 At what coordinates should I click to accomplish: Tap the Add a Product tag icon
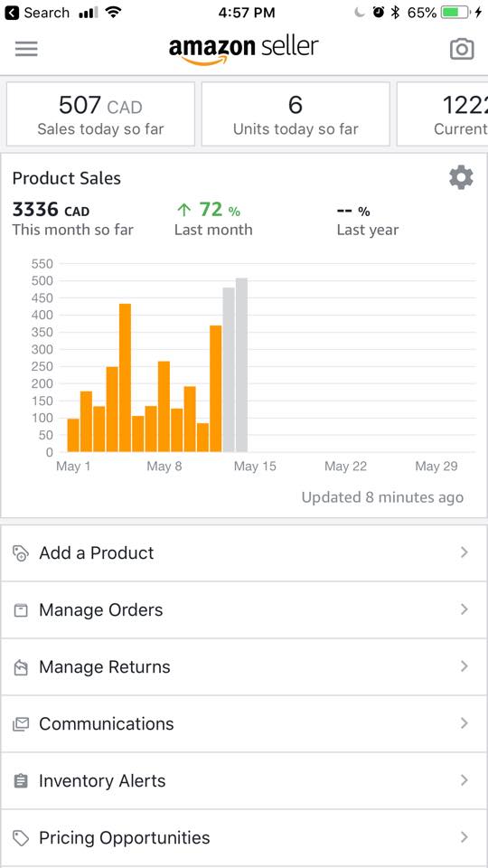click(x=21, y=553)
